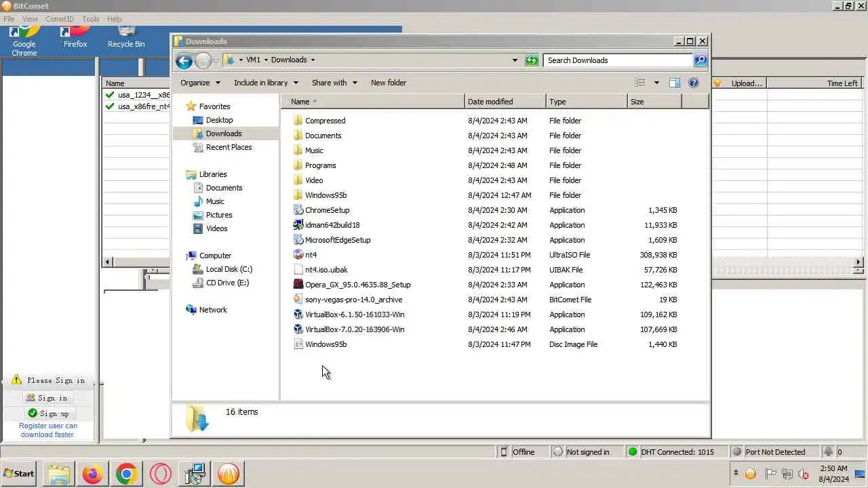
Task: Open BitComet Tools menu
Action: pyautogui.click(x=90, y=19)
